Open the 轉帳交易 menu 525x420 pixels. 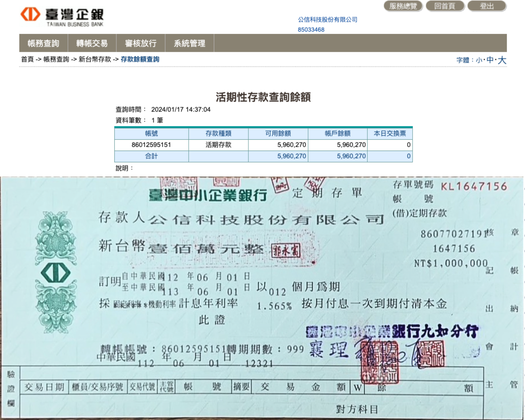[x=92, y=43]
